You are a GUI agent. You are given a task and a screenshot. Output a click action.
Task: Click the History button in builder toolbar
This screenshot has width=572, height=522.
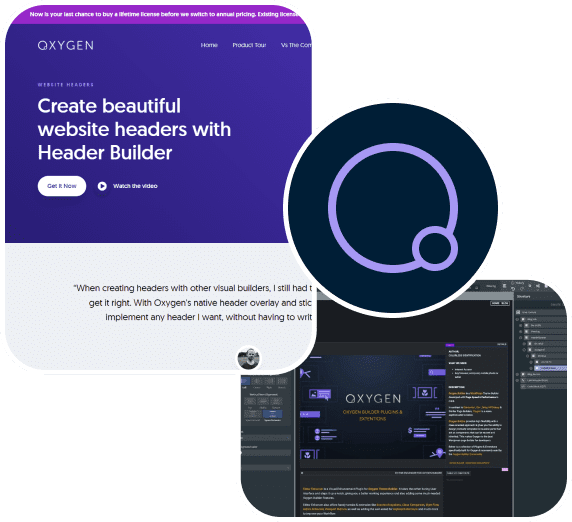pos(517,283)
